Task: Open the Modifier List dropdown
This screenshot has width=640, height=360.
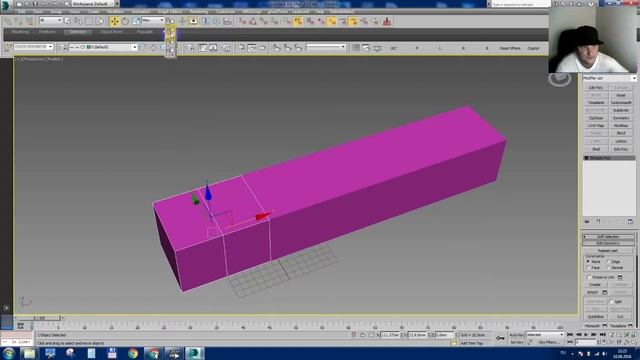Action: coord(609,78)
